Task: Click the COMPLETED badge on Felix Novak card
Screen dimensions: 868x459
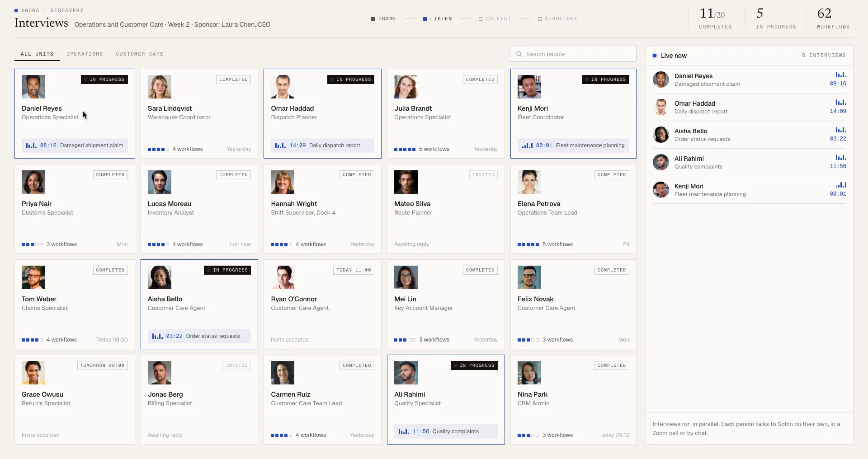Action: coord(612,270)
